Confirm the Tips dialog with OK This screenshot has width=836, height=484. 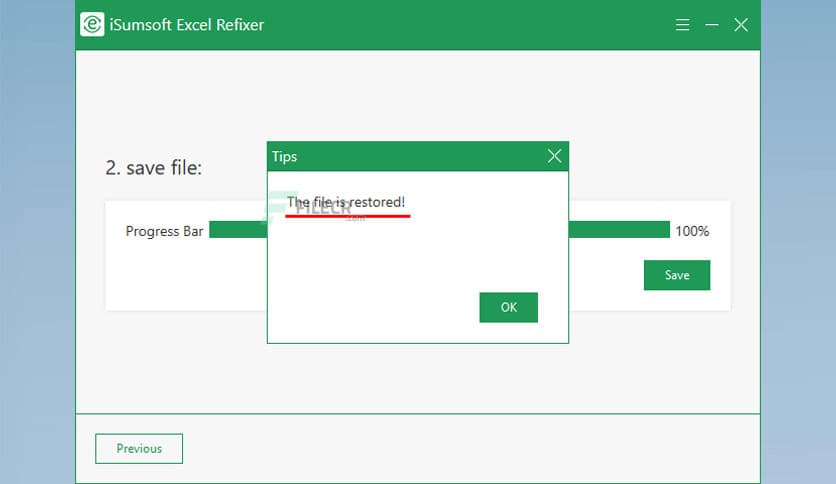(509, 307)
